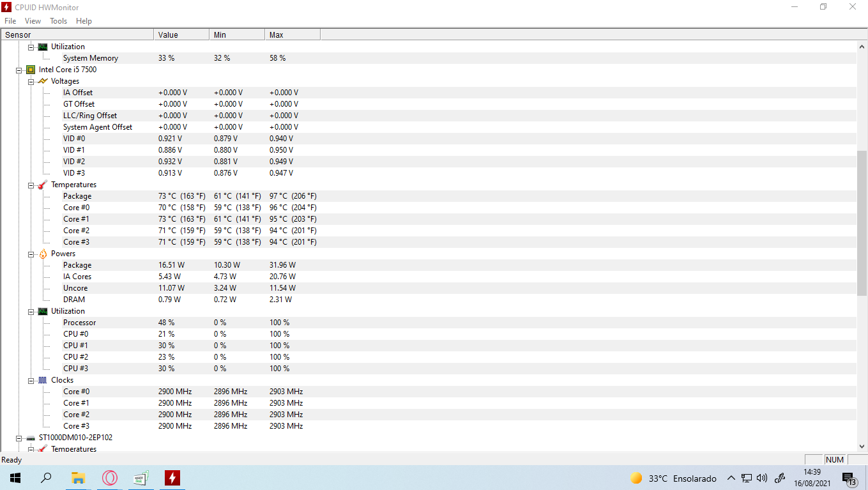The image size is (868, 490).
Task: Open File Explorer from the taskbar
Action: 78,478
